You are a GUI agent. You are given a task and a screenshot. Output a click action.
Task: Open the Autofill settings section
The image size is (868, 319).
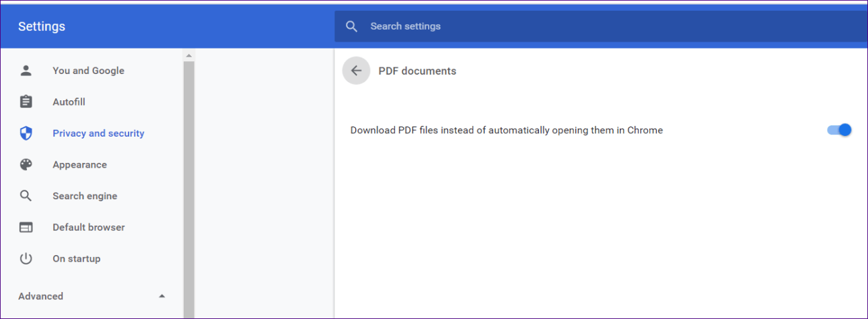click(x=69, y=102)
